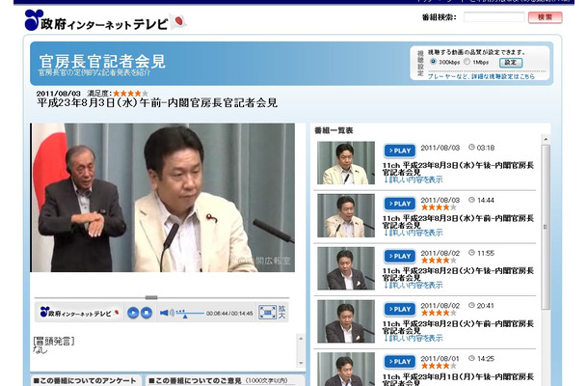
Task: Open thumbnail of 8月3日午前 press conference
Action: [x=346, y=216]
